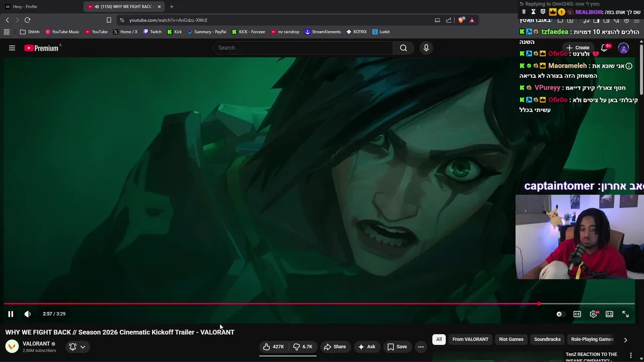
Task: Open more actions three-dot menu
Action: [421, 346]
